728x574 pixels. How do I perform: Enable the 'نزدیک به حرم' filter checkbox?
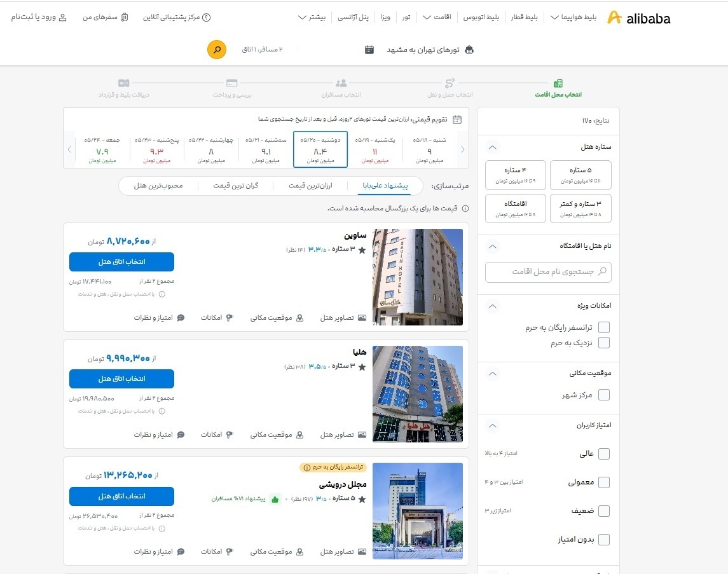coord(605,343)
